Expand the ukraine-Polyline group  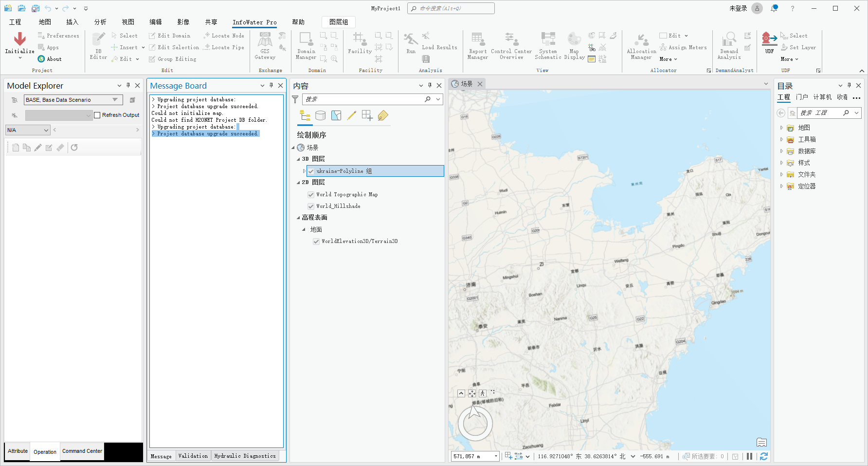click(x=304, y=171)
